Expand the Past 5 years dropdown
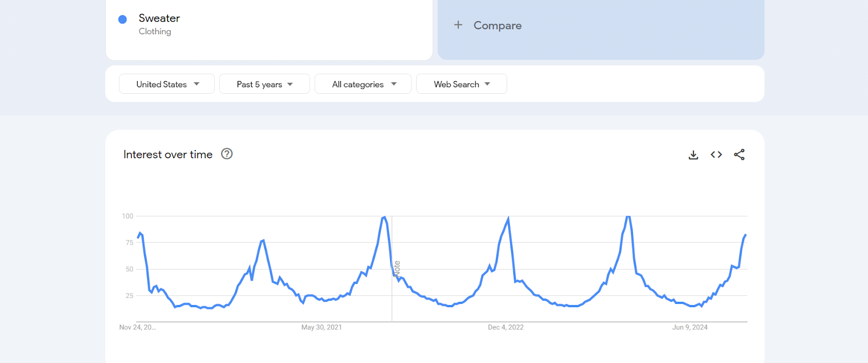Image resolution: width=868 pixels, height=363 pixels. (x=264, y=84)
